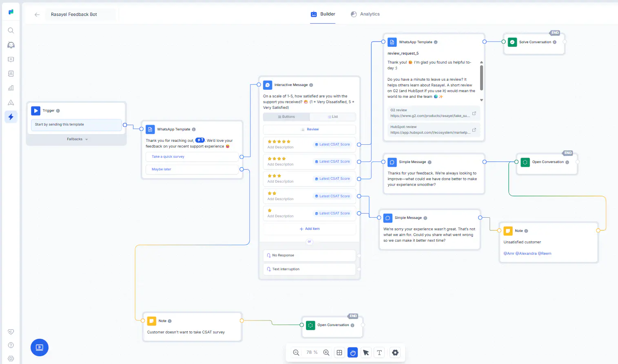Click the Solve Conversation green check icon

[512, 42]
